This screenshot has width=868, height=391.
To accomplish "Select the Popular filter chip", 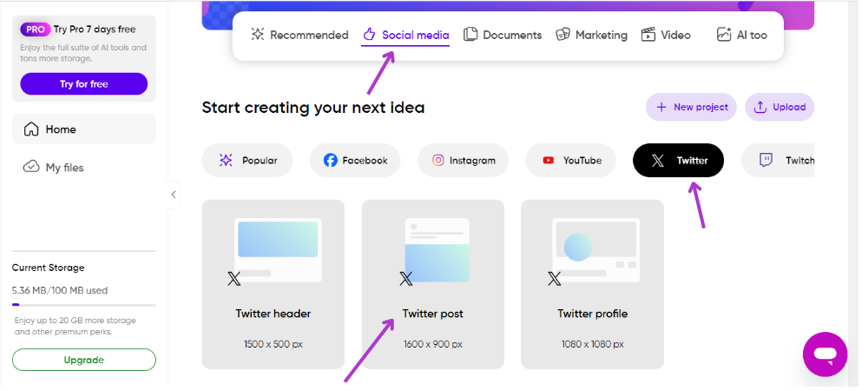I will tap(247, 161).
